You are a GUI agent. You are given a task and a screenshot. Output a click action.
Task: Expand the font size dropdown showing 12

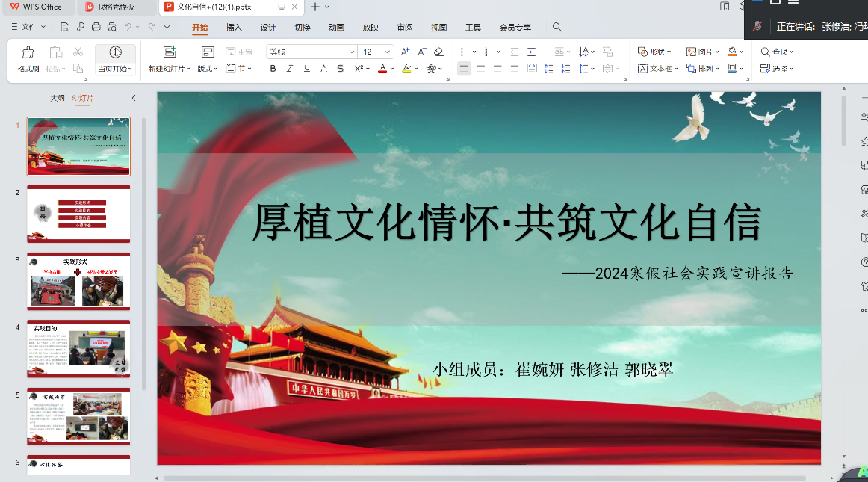tap(387, 52)
